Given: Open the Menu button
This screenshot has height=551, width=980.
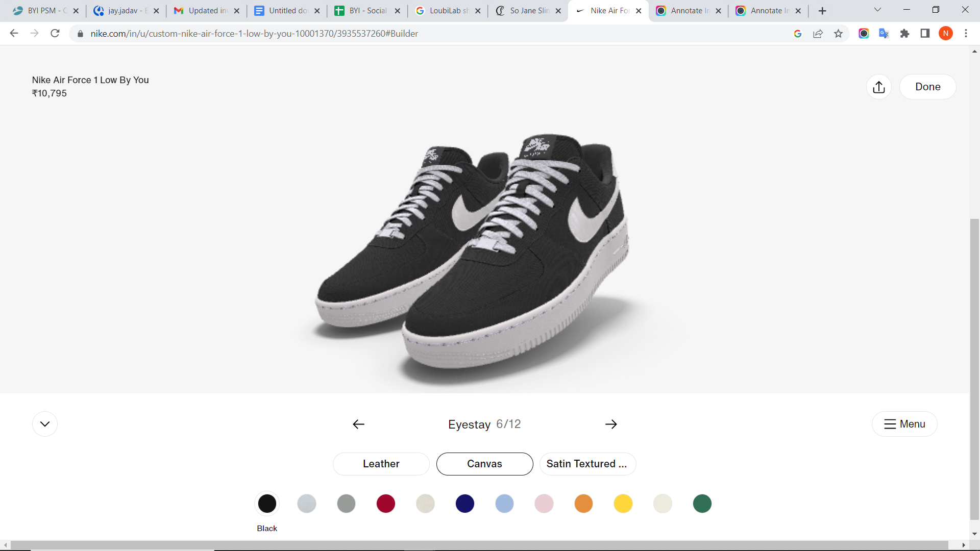Looking at the screenshot, I should (x=904, y=424).
